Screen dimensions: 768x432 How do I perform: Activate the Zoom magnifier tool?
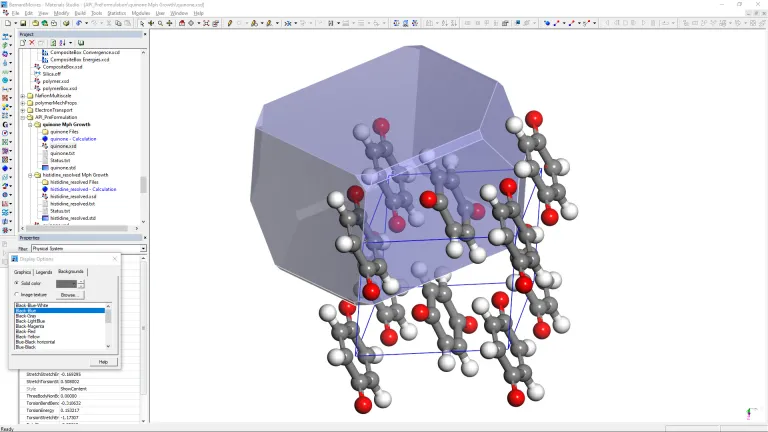tap(159, 22)
